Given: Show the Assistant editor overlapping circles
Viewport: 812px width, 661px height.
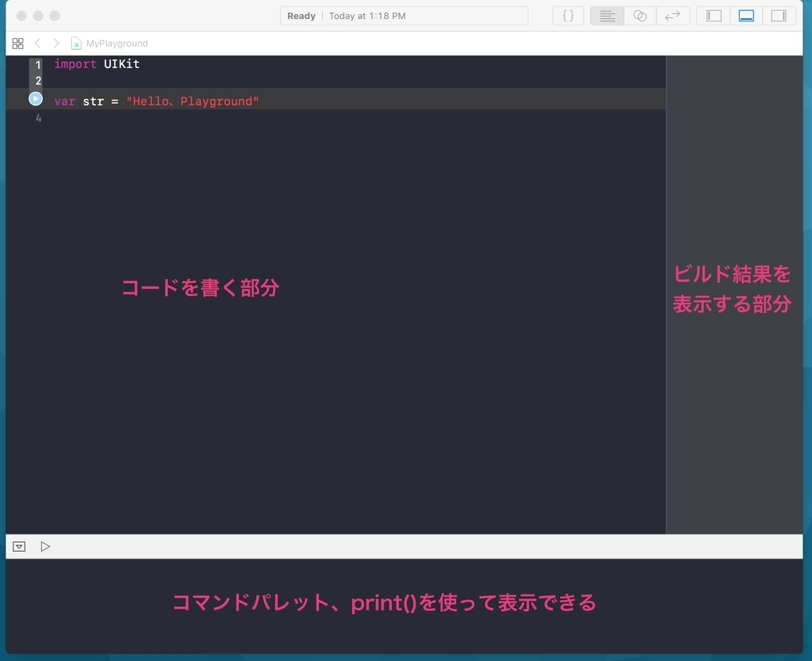Looking at the screenshot, I should [640, 16].
